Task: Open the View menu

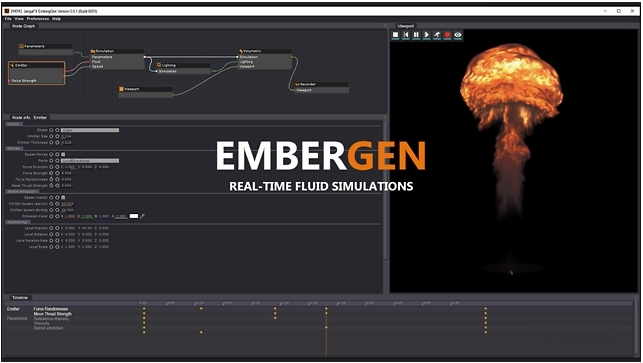Action: pos(19,19)
